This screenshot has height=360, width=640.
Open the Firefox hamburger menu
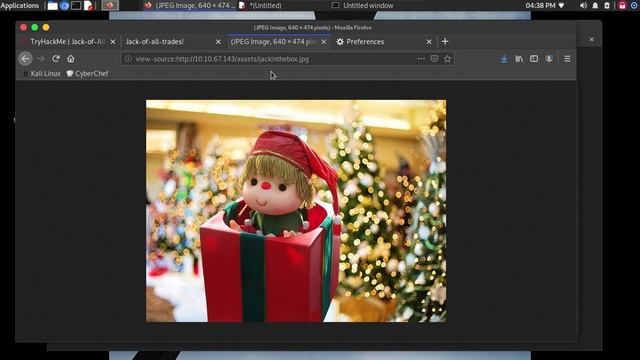[567, 59]
